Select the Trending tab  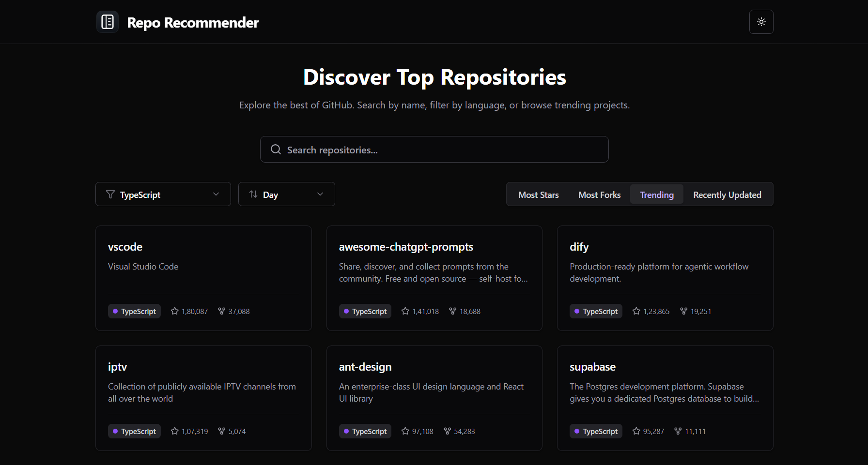(x=657, y=194)
